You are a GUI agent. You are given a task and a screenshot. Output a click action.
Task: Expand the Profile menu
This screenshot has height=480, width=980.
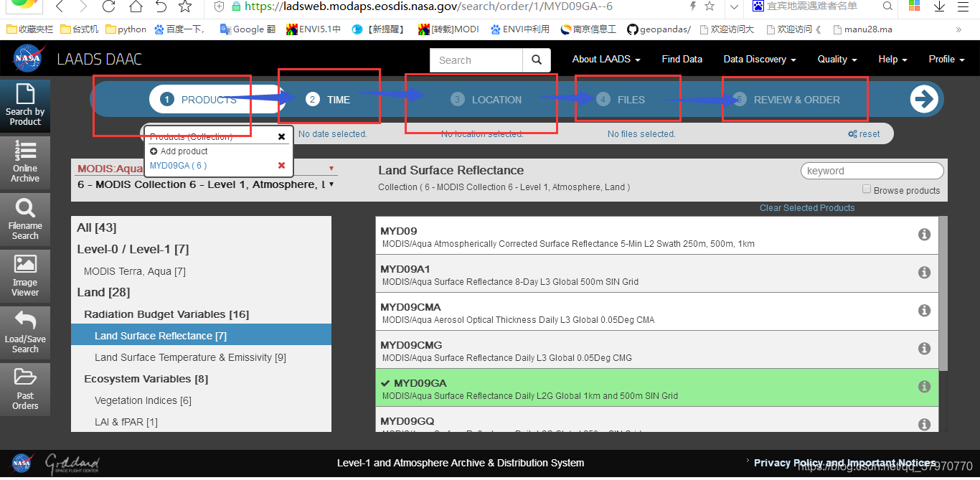pyautogui.click(x=946, y=60)
